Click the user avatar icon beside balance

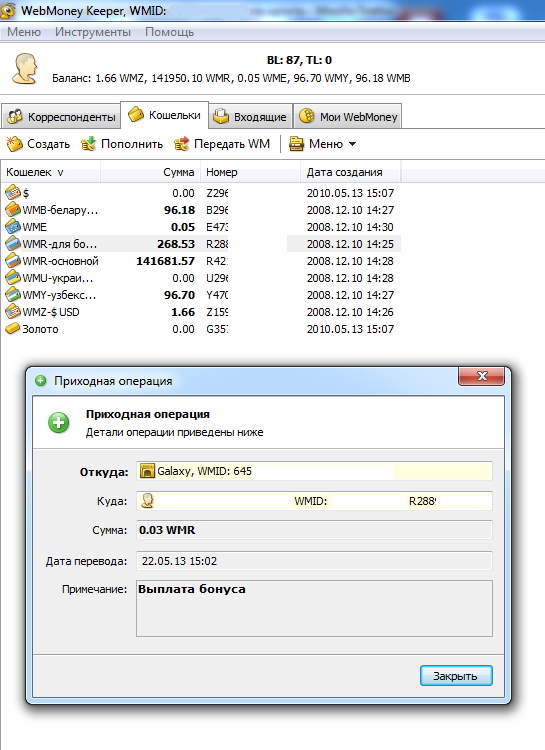[25, 69]
